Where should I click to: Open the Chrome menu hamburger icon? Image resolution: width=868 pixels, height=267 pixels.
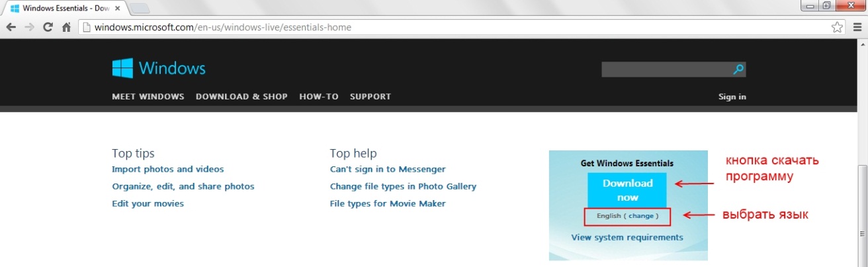857,27
